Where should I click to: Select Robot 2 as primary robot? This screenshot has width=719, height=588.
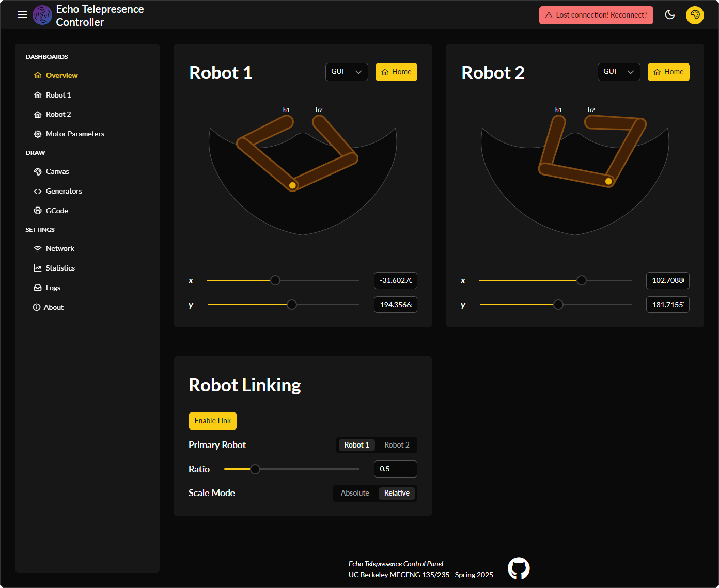click(397, 445)
